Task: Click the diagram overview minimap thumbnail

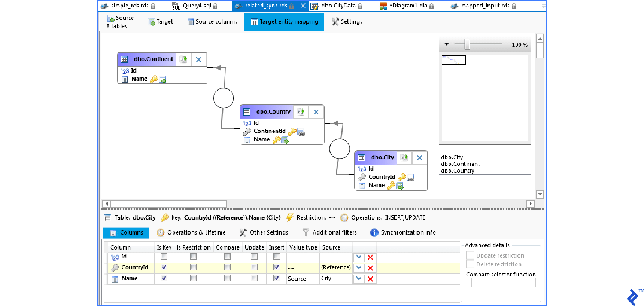Action: click(454, 60)
